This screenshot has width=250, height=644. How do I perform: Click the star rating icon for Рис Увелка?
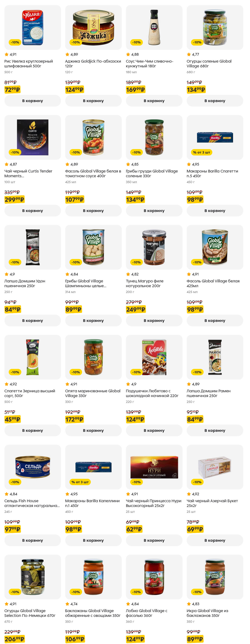pyautogui.click(x=7, y=54)
